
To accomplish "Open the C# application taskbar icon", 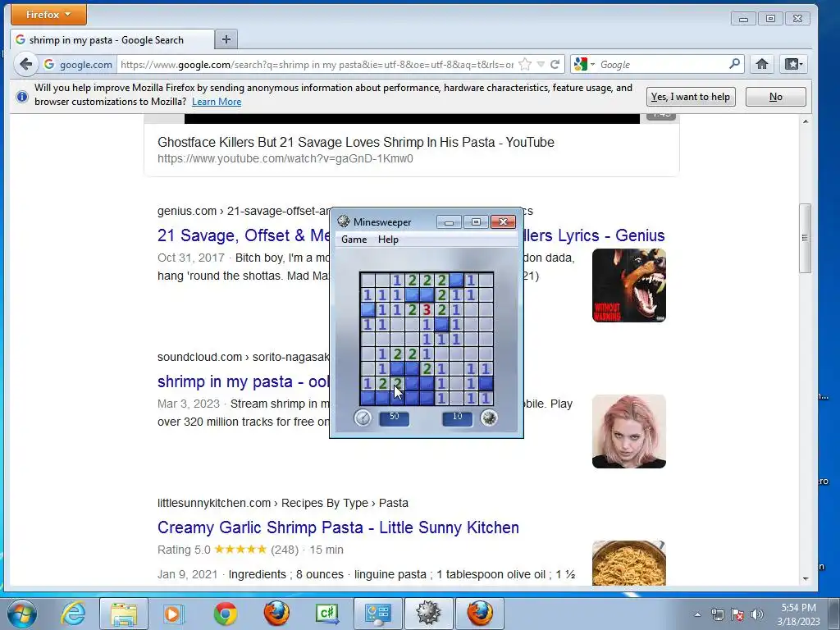I will coord(327,614).
